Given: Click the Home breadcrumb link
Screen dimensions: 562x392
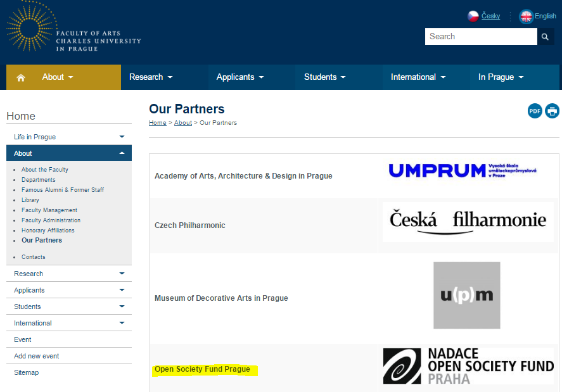Looking at the screenshot, I should click(x=158, y=123).
